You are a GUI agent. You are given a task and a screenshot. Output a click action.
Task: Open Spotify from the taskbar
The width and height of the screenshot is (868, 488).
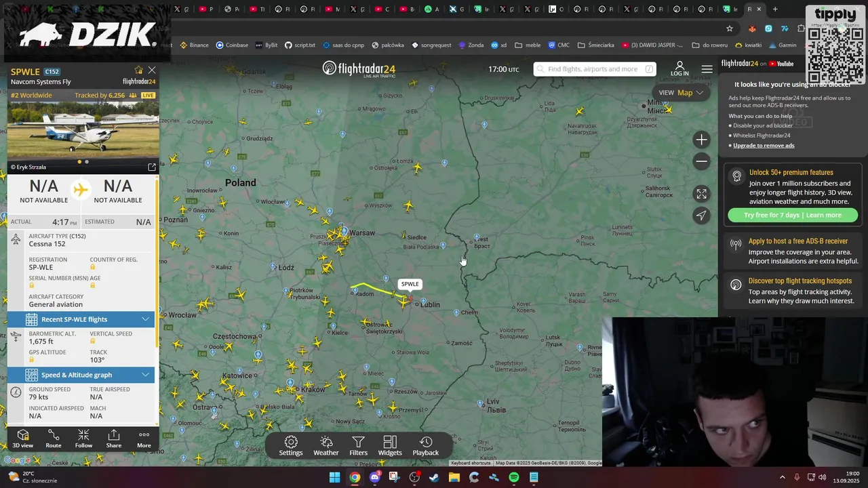[514, 477]
